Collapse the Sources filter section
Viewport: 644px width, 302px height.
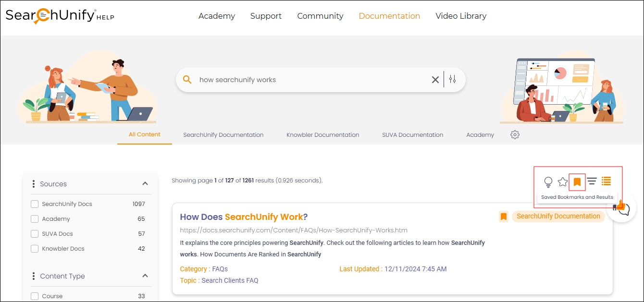click(x=145, y=184)
